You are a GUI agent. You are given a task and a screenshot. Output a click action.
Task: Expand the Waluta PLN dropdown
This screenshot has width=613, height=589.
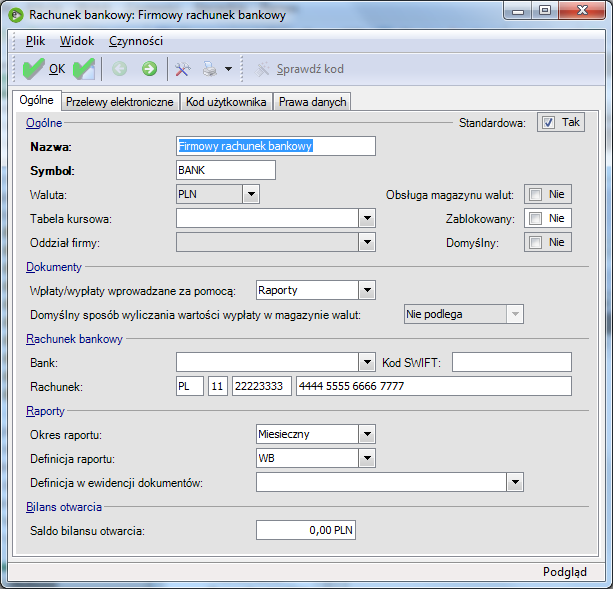[251, 194]
